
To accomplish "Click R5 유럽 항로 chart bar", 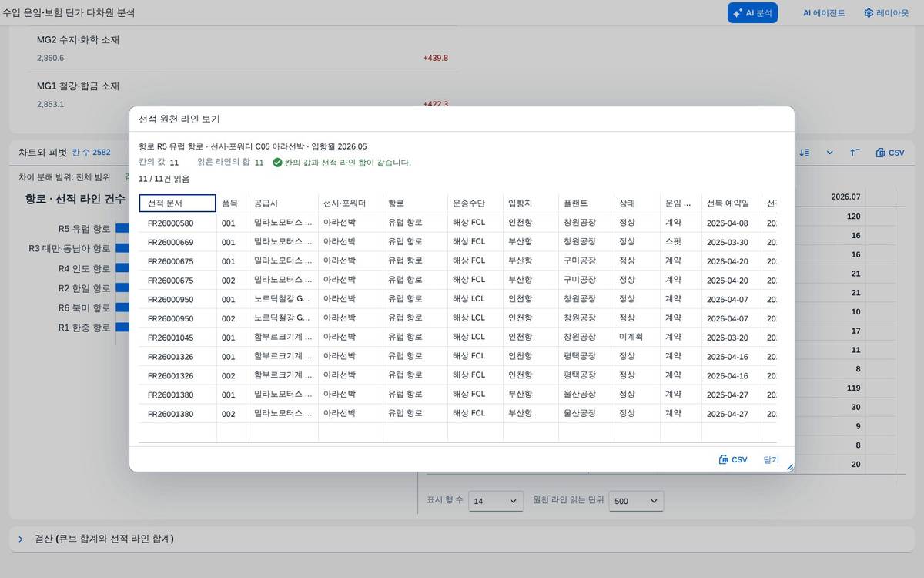I will pyautogui.click(x=123, y=229).
